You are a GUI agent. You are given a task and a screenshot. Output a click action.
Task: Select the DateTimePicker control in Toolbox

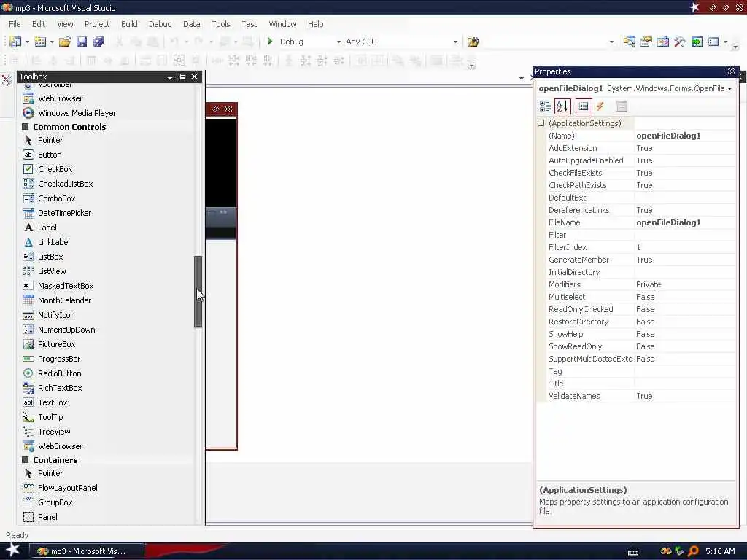coord(57,213)
